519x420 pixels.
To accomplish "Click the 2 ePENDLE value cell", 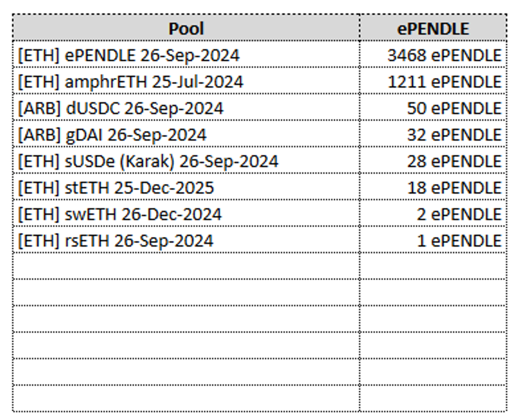I will click(459, 214).
